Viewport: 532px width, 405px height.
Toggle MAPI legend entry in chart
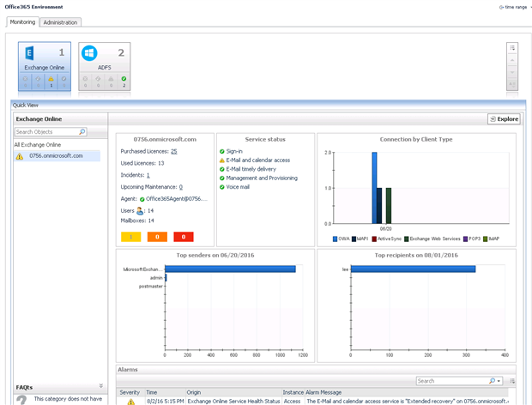pyautogui.click(x=360, y=239)
